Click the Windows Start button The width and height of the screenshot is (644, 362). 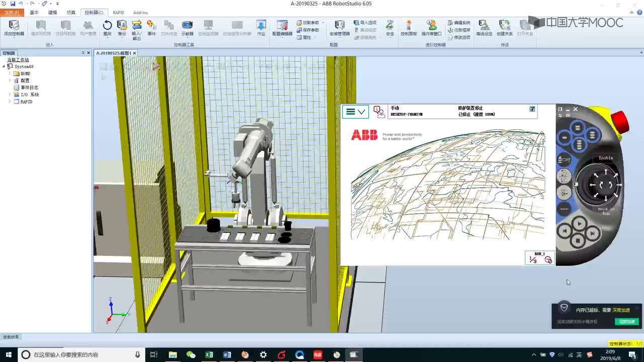coord(9,355)
